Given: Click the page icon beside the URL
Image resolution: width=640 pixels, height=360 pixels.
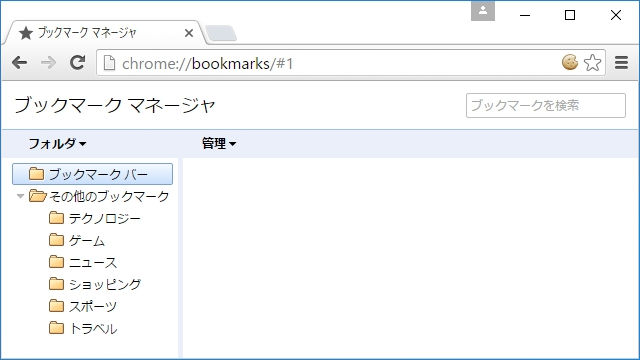Looking at the screenshot, I should tap(109, 63).
